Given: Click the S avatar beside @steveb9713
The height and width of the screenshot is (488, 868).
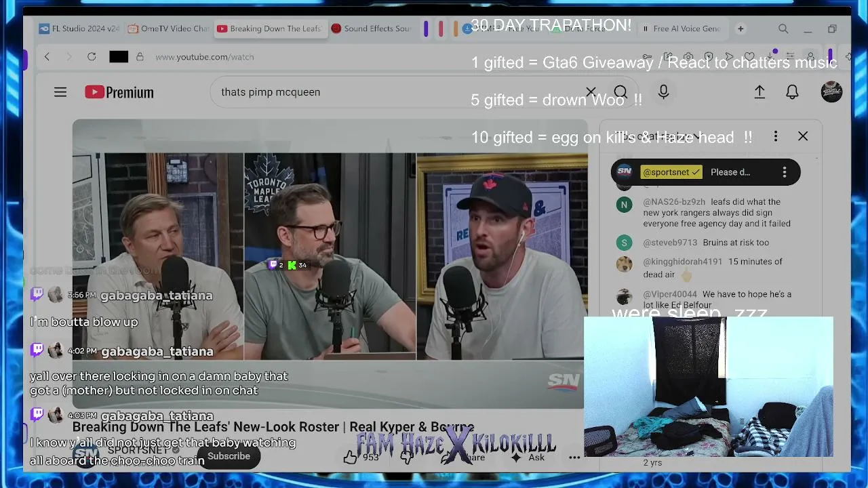Looking at the screenshot, I should (x=624, y=243).
